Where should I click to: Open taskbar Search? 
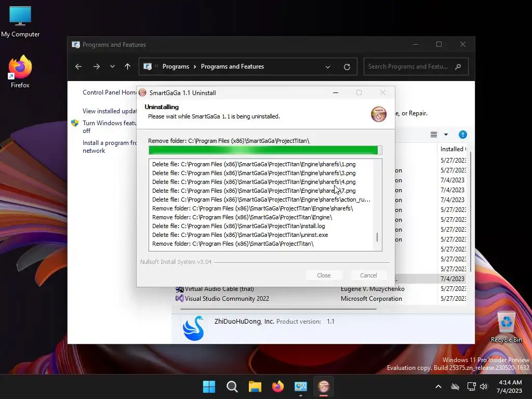[x=232, y=387]
